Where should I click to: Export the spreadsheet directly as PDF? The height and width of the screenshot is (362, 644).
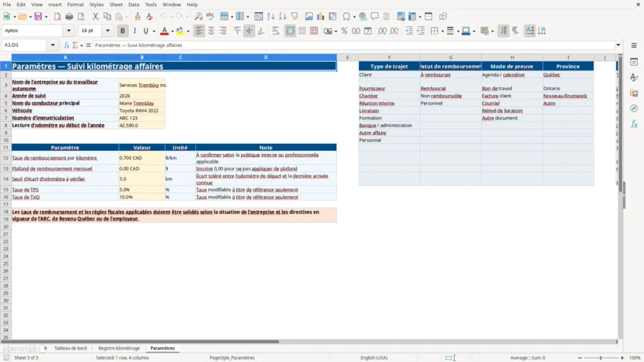57,16
